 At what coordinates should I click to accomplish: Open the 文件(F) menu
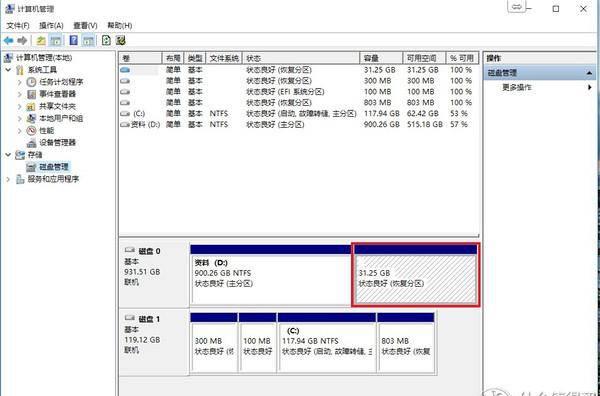point(18,26)
